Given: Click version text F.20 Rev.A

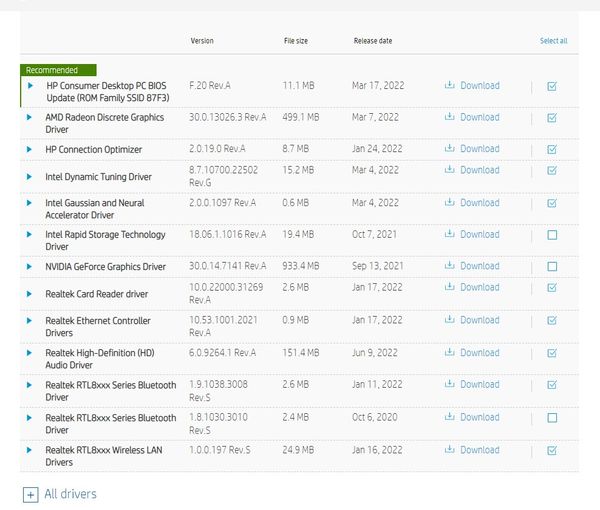Looking at the screenshot, I should coord(210,85).
